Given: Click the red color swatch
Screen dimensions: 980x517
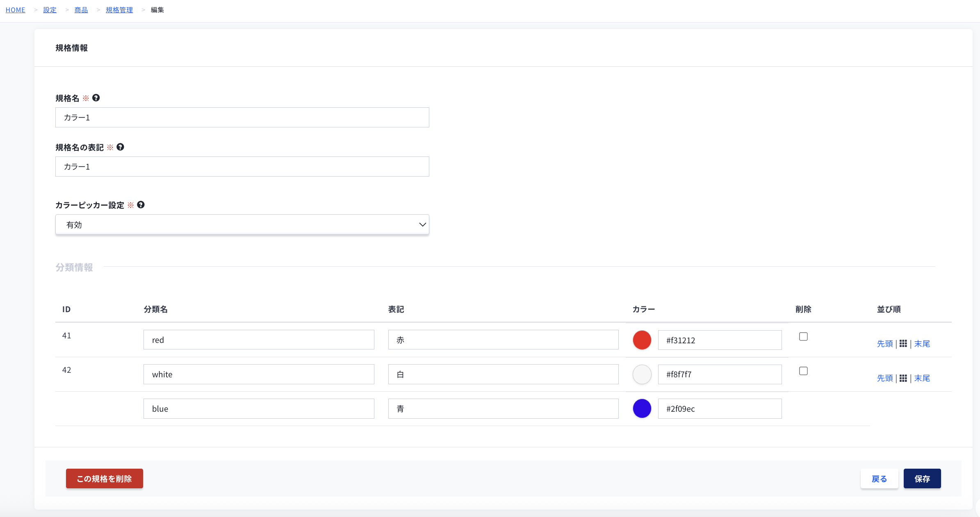Looking at the screenshot, I should click(x=642, y=340).
